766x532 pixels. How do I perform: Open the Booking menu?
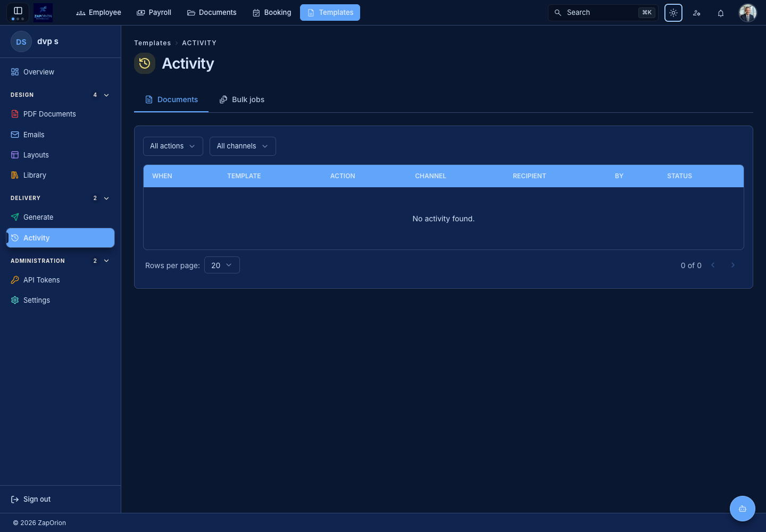272,12
